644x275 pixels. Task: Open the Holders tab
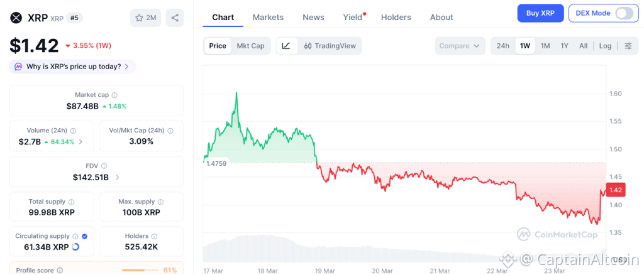pos(396,18)
